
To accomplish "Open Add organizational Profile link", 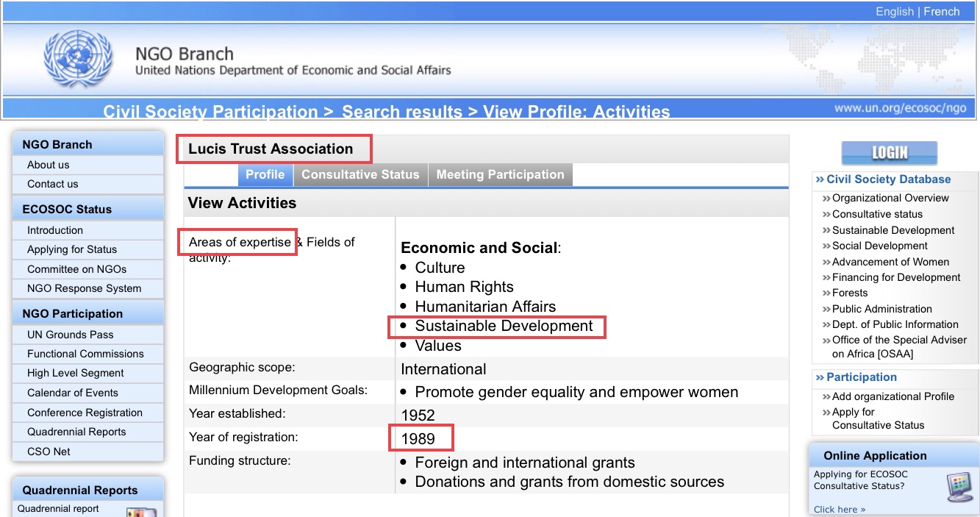I will coord(893,396).
